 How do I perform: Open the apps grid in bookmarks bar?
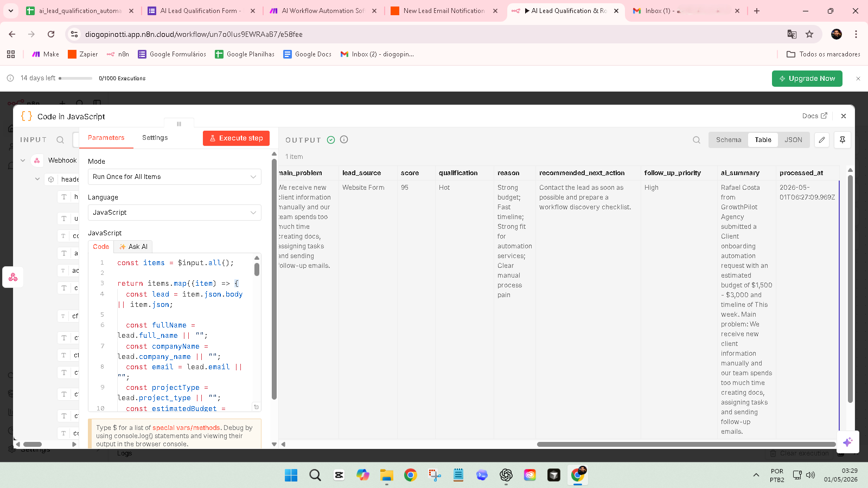(11, 54)
